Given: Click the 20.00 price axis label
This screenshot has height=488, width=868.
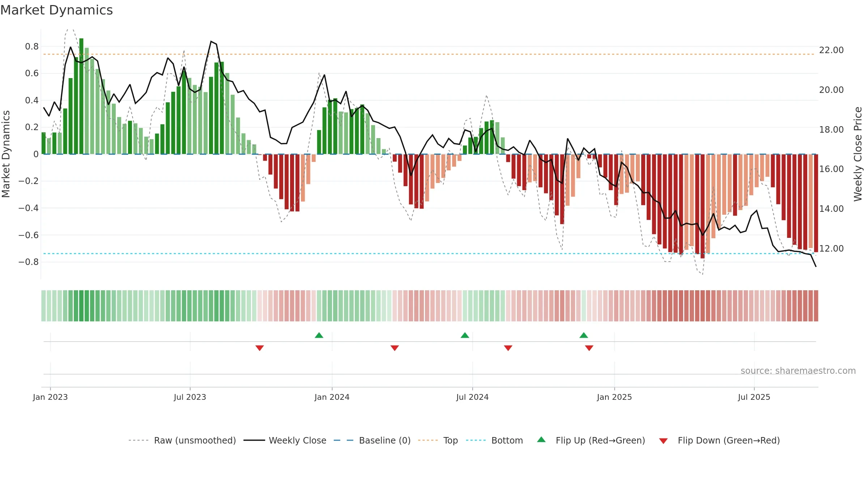Looking at the screenshot, I should 831,90.
